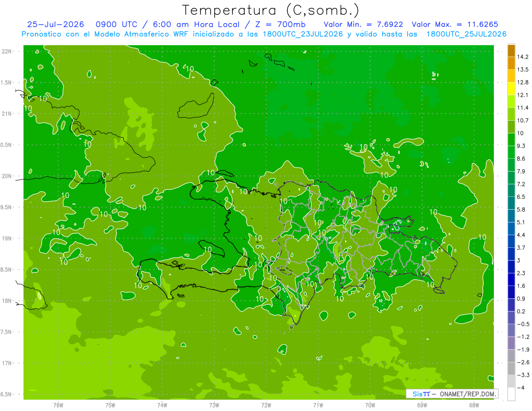Click the '69W' longitude axis label
The image size is (532, 411).
422,405
